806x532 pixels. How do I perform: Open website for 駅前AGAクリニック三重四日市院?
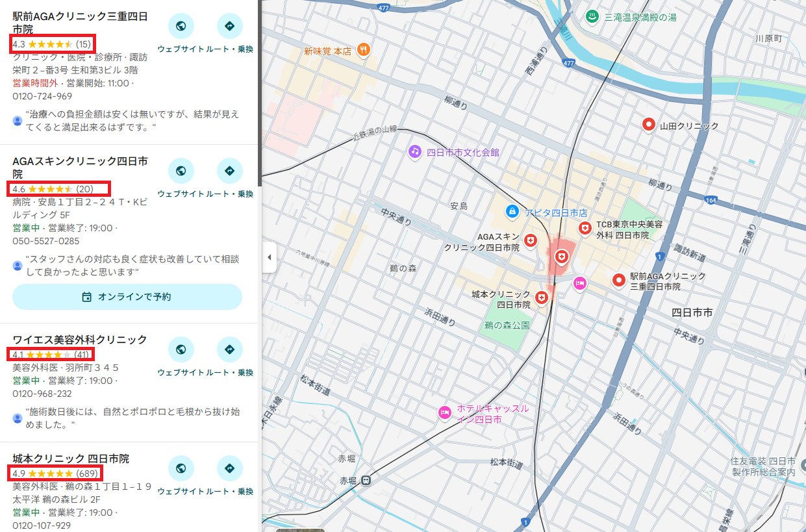[181, 27]
